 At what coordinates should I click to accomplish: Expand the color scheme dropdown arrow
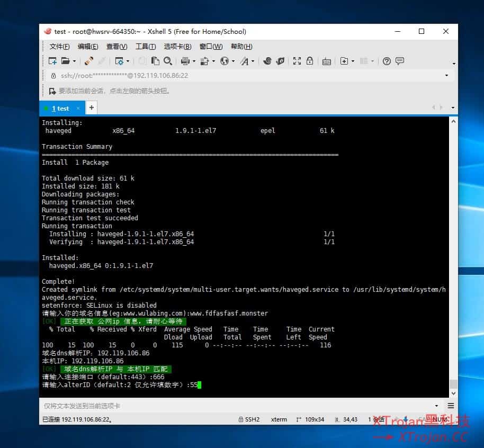point(213,61)
